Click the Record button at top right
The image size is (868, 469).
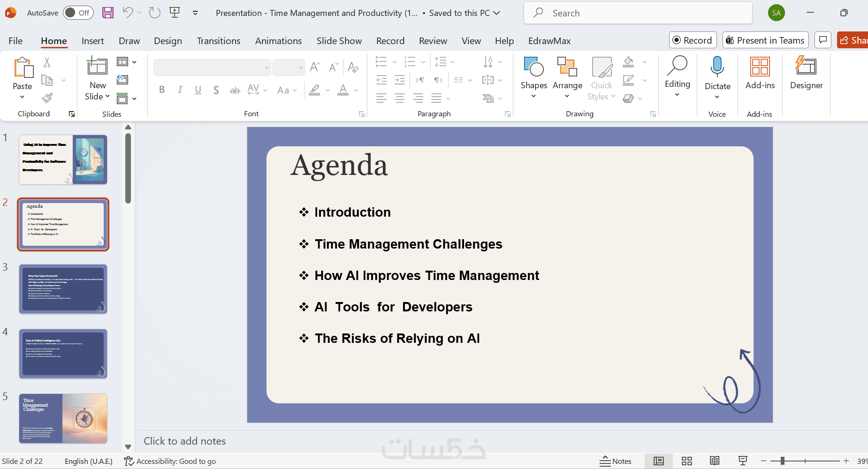693,40
